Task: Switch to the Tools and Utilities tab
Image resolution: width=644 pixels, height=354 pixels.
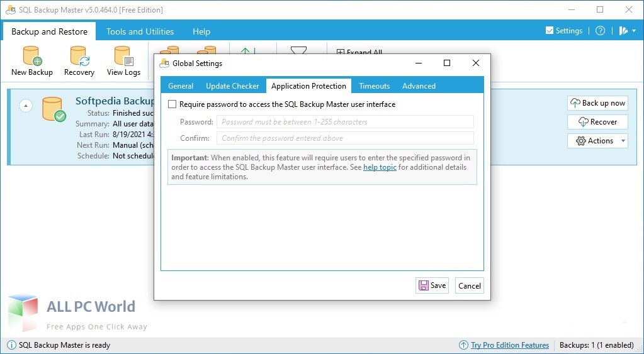Action: (140, 31)
